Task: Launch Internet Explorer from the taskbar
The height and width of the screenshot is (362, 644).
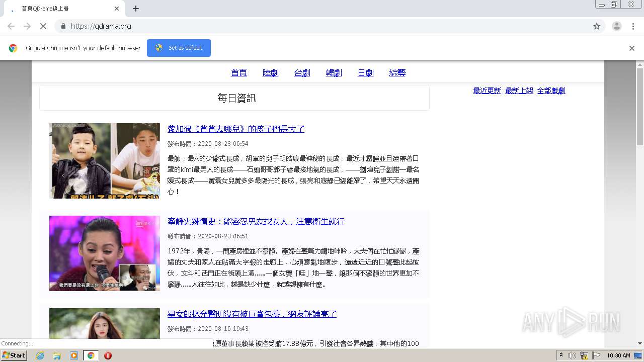Action: 40,355
